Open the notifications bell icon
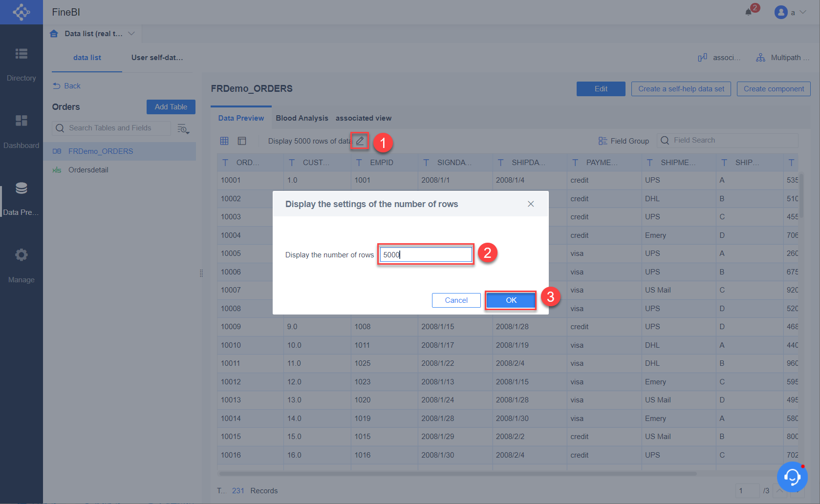This screenshot has height=504, width=820. pyautogui.click(x=748, y=12)
